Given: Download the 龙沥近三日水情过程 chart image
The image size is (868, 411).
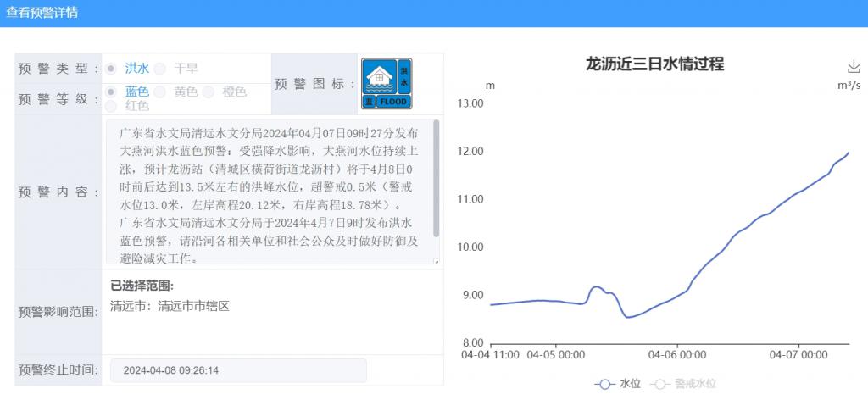Looking at the screenshot, I should [853, 67].
